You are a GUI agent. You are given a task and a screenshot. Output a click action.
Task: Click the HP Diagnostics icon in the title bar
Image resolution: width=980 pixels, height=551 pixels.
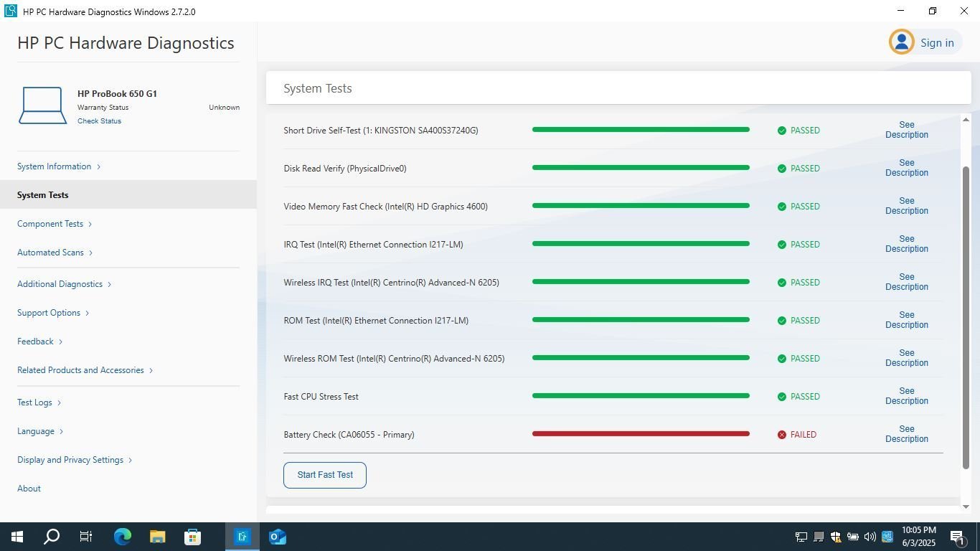click(11, 11)
